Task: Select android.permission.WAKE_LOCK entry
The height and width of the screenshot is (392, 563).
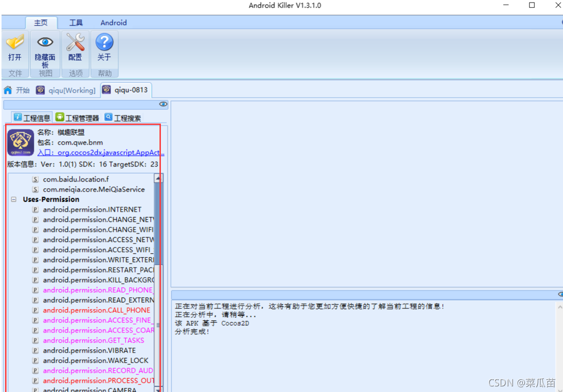Action: (96, 360)
